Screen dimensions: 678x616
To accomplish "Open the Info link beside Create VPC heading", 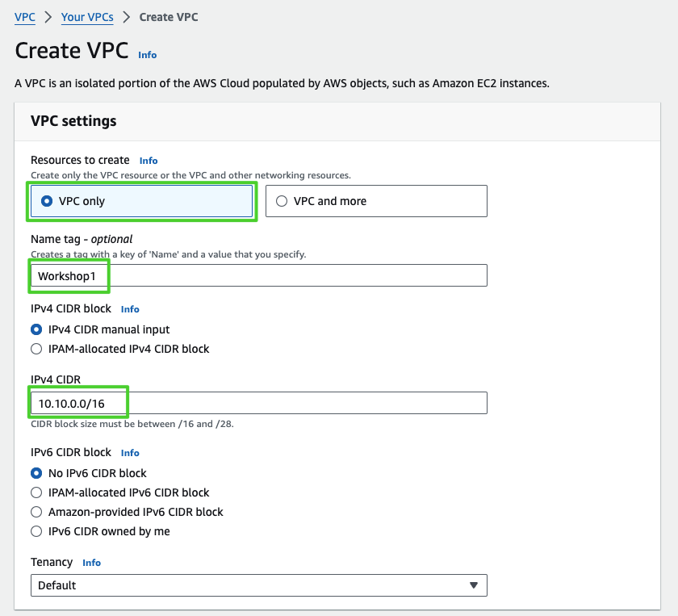I will 148,55.
